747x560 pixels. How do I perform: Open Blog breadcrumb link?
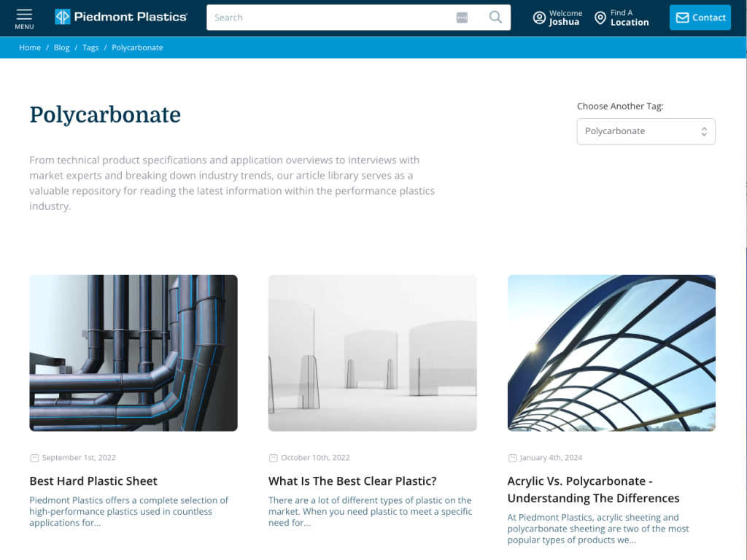[x=62, y=47]
